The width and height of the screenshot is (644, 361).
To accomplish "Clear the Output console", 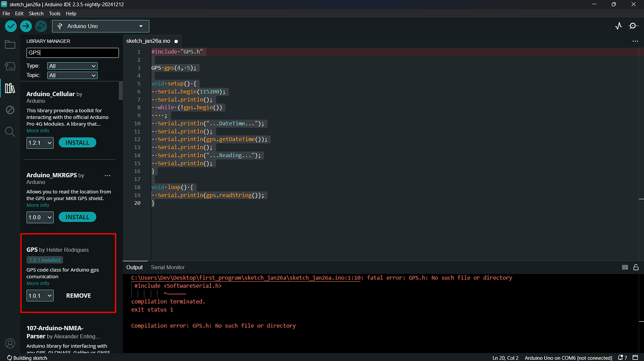I will [625, 267].
